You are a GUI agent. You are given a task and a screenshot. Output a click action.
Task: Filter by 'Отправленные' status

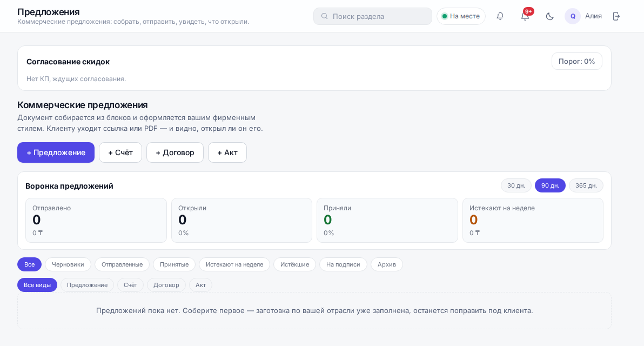coord(122,264)
